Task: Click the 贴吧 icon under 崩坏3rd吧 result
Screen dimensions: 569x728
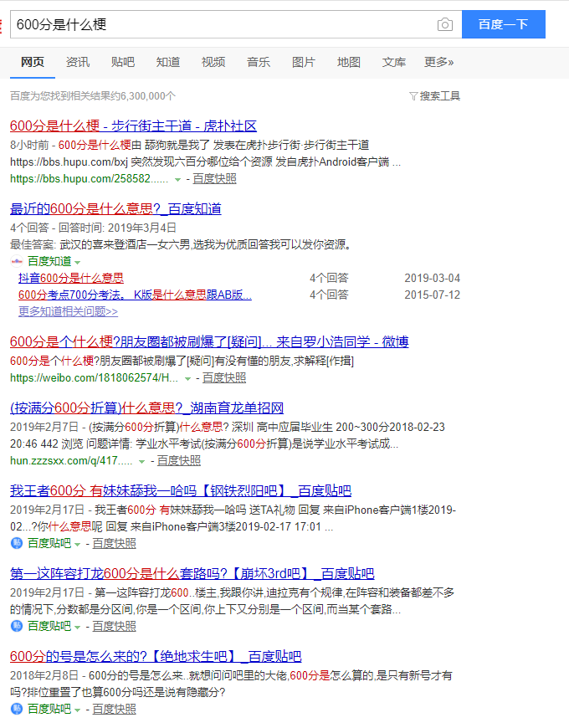Action: pos(17,626)
